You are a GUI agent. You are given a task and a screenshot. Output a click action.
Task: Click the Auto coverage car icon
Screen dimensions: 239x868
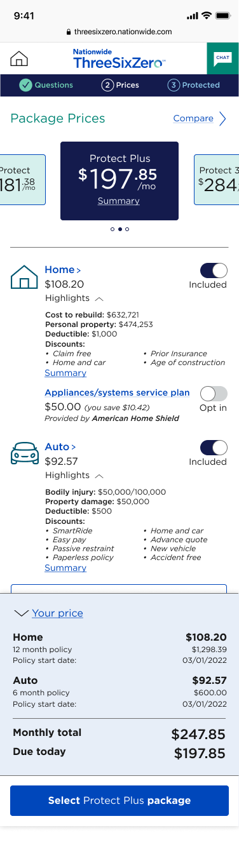tap(24, 454)
